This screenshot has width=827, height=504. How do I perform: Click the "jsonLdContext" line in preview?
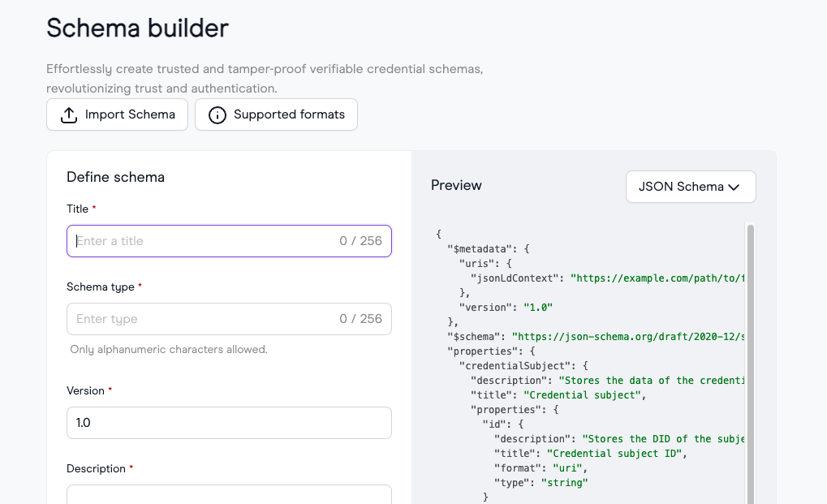[608, 278]
